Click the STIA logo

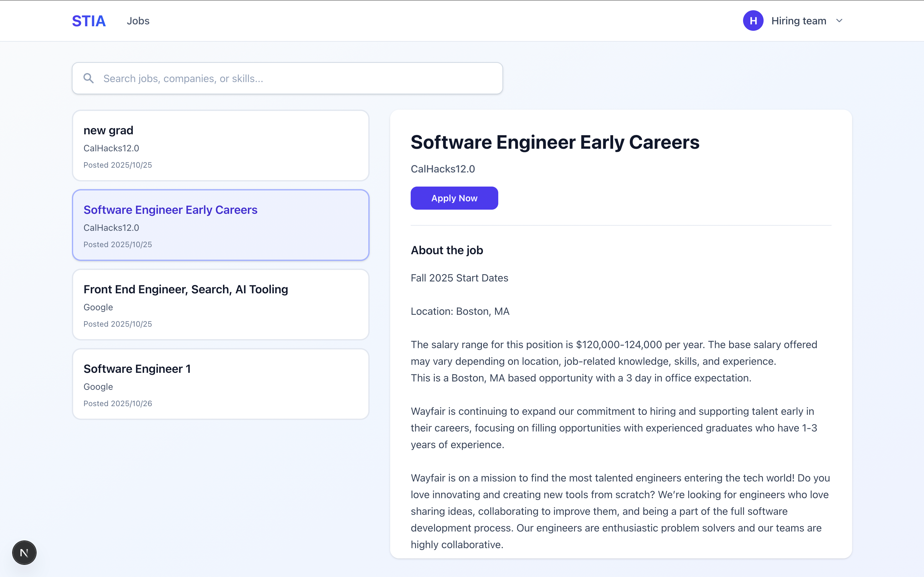89,21
